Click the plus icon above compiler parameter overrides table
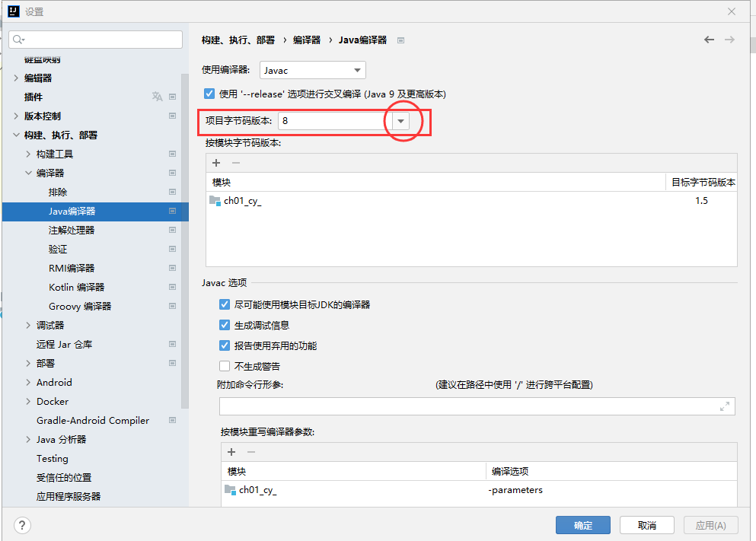756x541 pixels. click(x=231, y=452)
